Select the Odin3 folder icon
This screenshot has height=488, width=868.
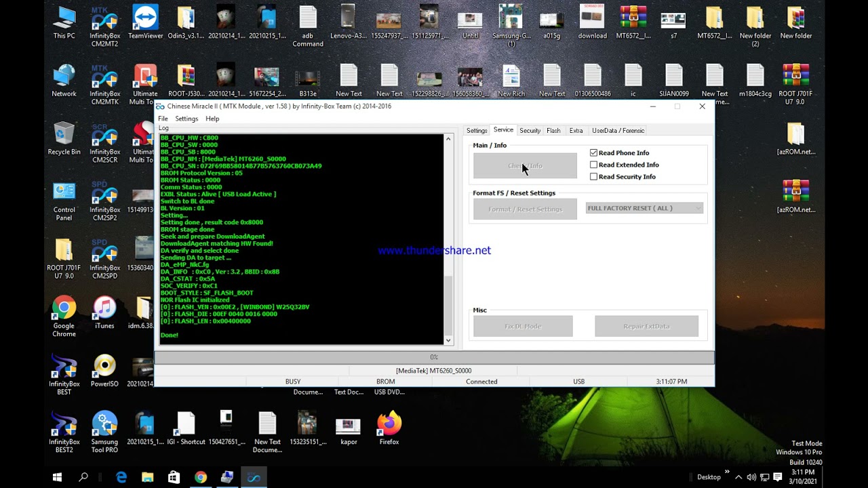point(186,22)
